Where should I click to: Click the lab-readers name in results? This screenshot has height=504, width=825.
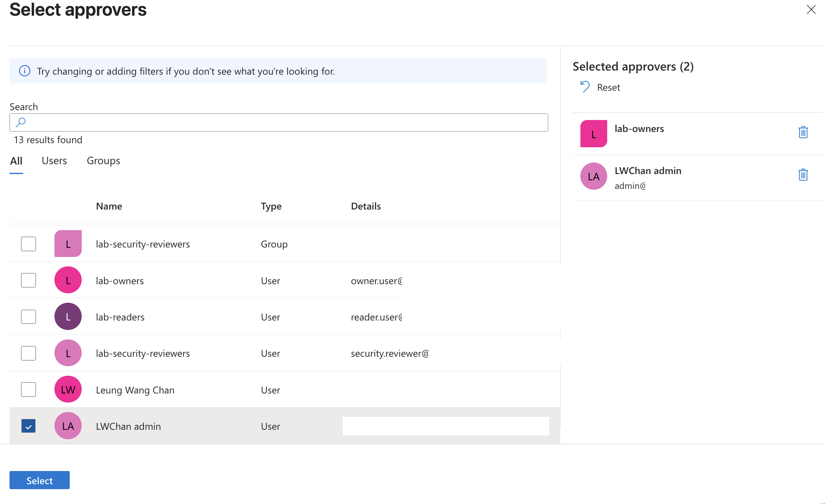tap(120, 317)
